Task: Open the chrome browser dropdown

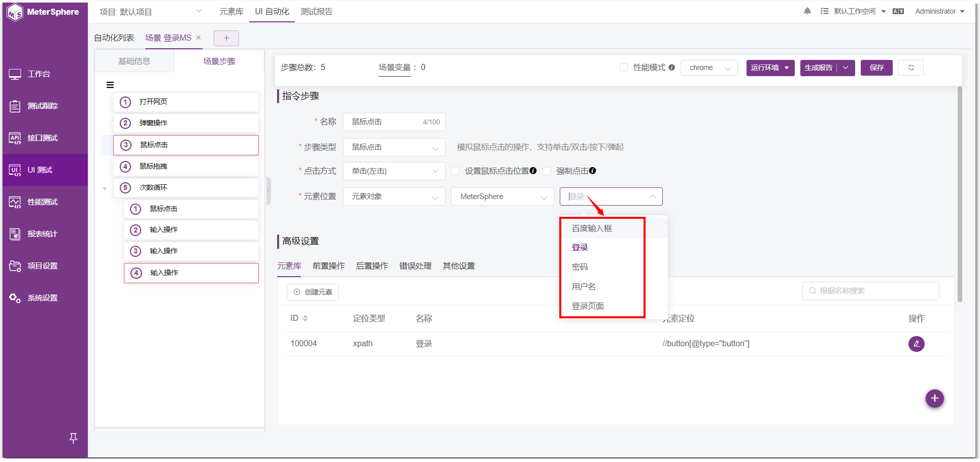Action: pyautogui.click(x=709, y=68)
